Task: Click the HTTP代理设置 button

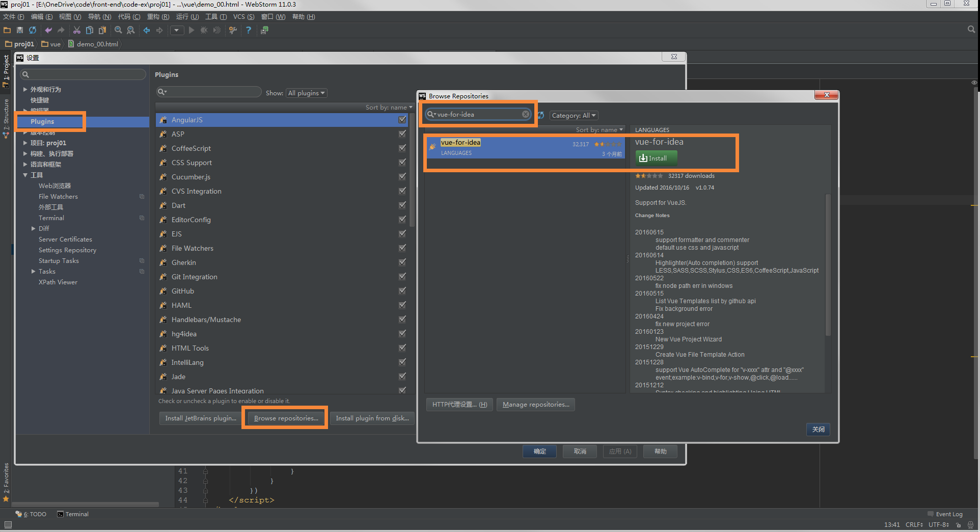Action: 459,405
